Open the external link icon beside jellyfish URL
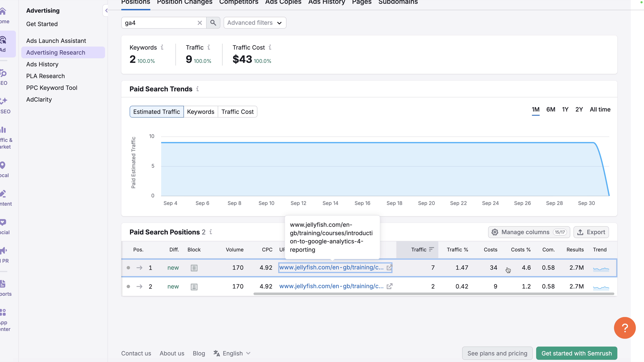644x362 pixels. pyautogui.click(x=390, y=267)
